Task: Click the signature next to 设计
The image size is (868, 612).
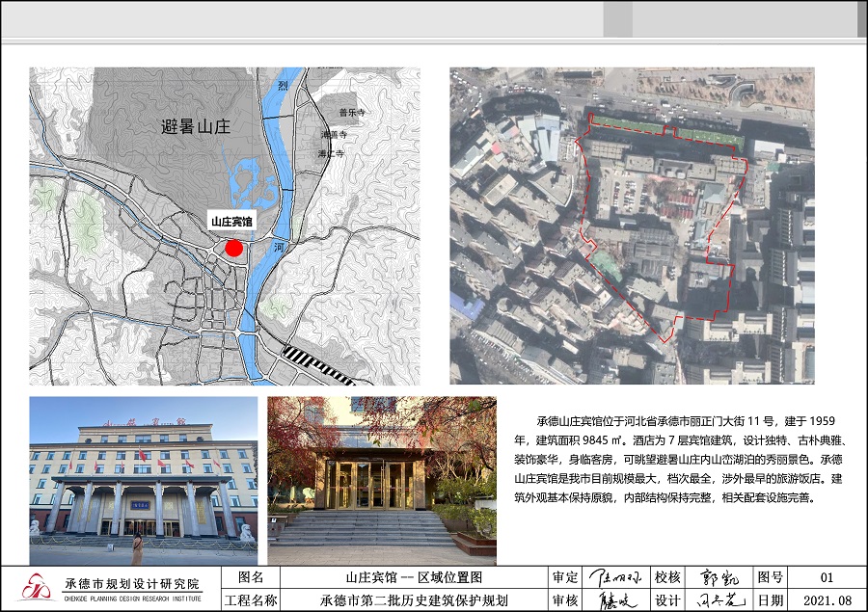Action: point(716,600)
